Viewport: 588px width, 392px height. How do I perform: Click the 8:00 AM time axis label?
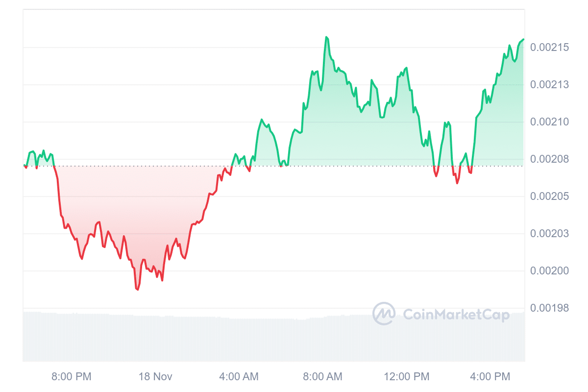pyautogui.click(x=322, y=376)
